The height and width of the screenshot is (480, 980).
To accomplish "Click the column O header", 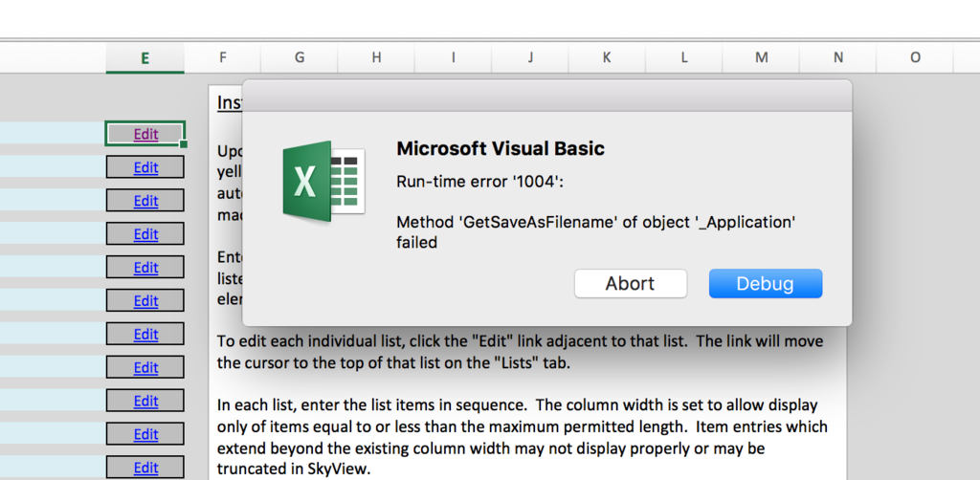I will [915, 58].
